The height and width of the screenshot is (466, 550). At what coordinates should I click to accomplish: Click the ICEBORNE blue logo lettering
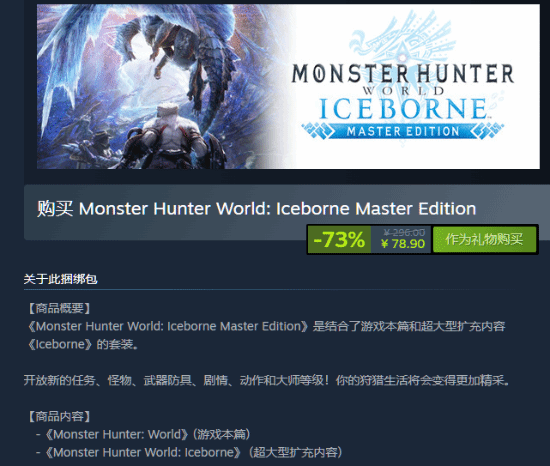tap(403, 109)
